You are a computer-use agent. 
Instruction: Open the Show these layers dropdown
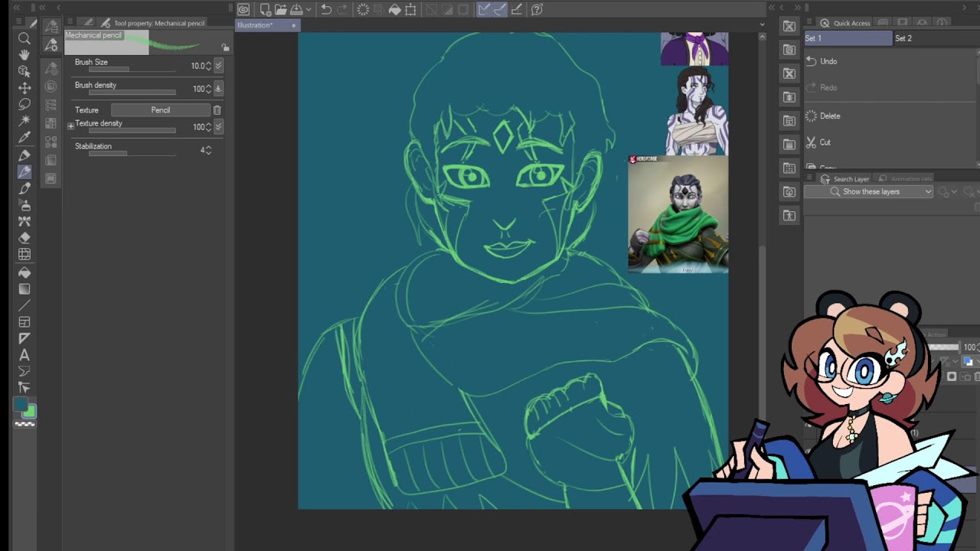(x=868, y=191)
